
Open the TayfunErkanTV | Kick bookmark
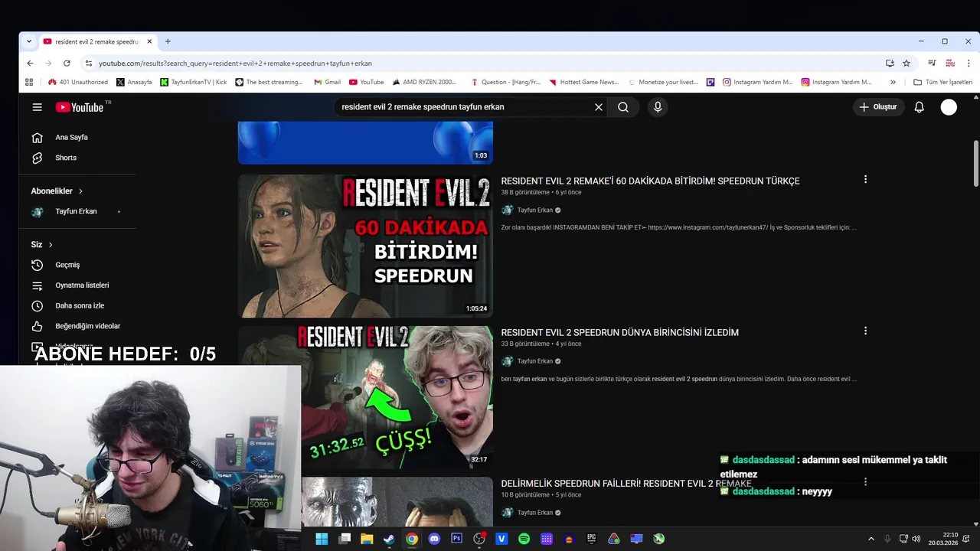pos(194,82)
